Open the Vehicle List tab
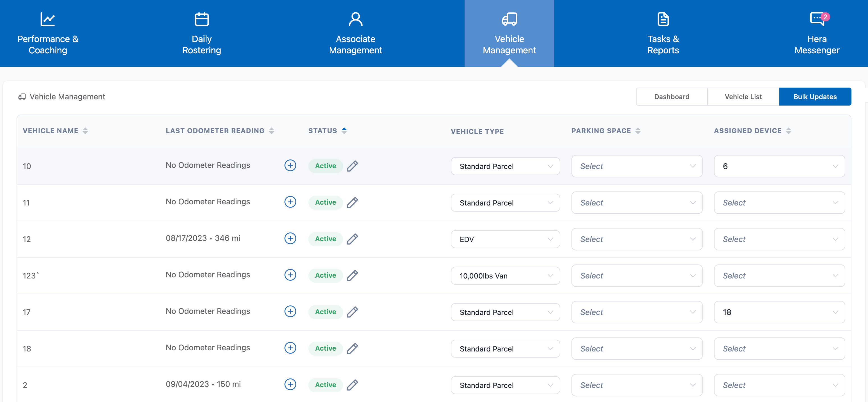 [743, 97]
